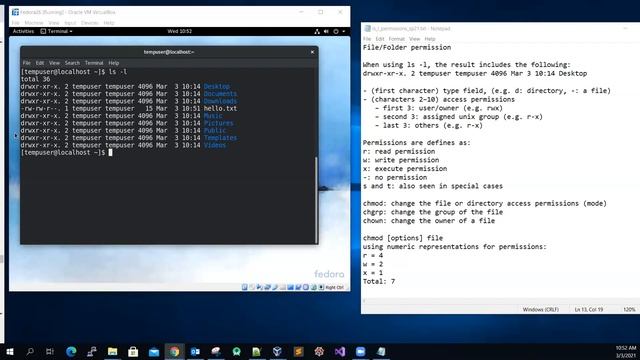Open Visual Studio from the taskbar
Viewport: 640px width, 360px height.
(x=340, y=351)
